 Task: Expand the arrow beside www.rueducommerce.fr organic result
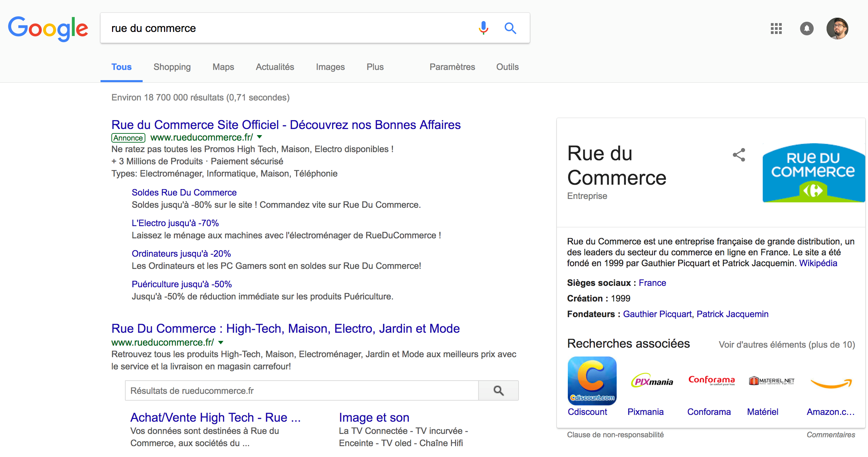220,342
